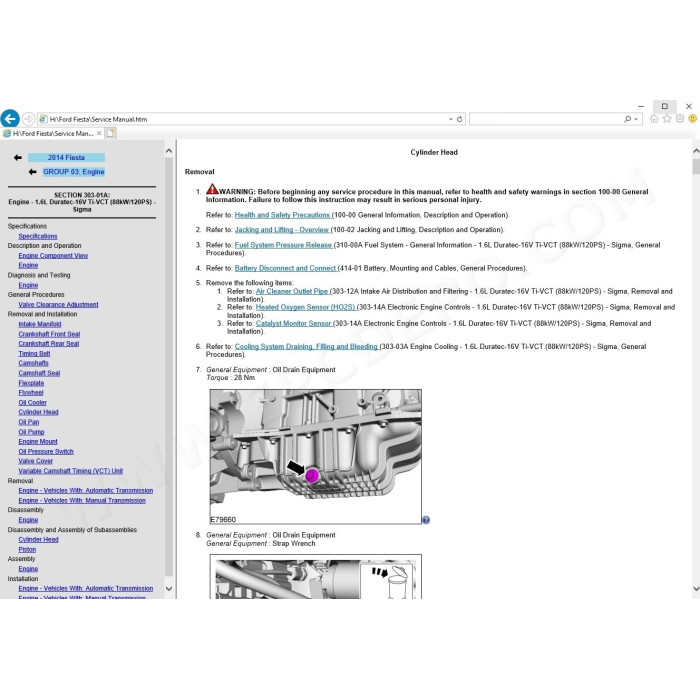Open Air Cleaner Outlet Pipe link
The height and width of the screenshot is (700, 700).
[292, 292]
